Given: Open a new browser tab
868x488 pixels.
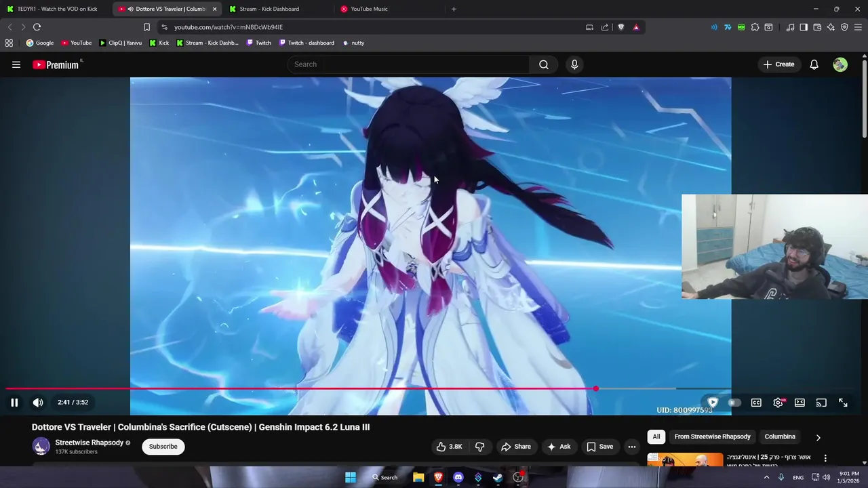Looking at the screenshot, I should [454, 9].
